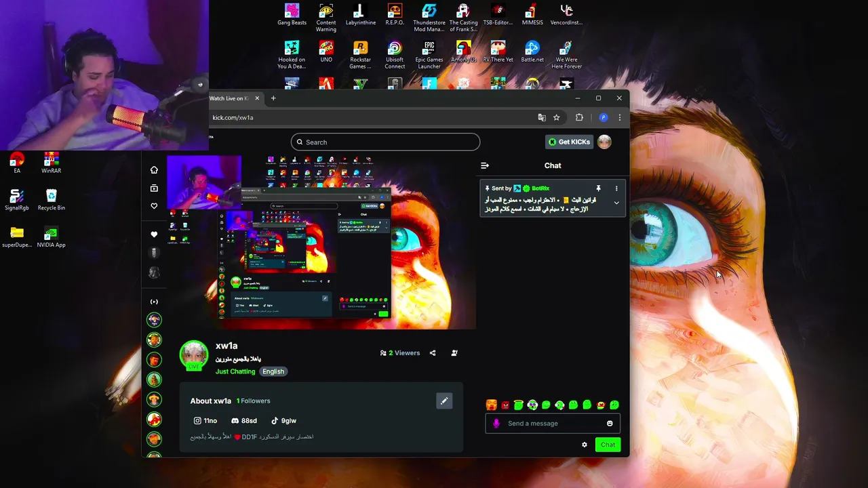Open the Instagram link 11no
This screenshot has height=488, width=868.
point(205,421)
